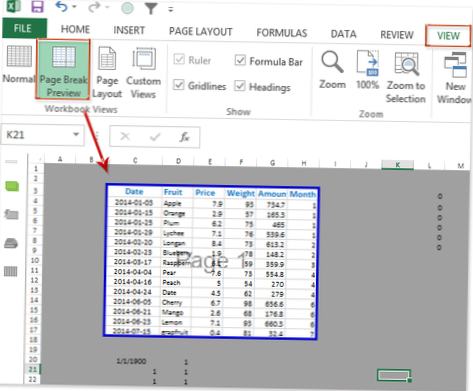473x391 pixels.
Task: Switch to the INSERT tab
Action: (129, 30)
